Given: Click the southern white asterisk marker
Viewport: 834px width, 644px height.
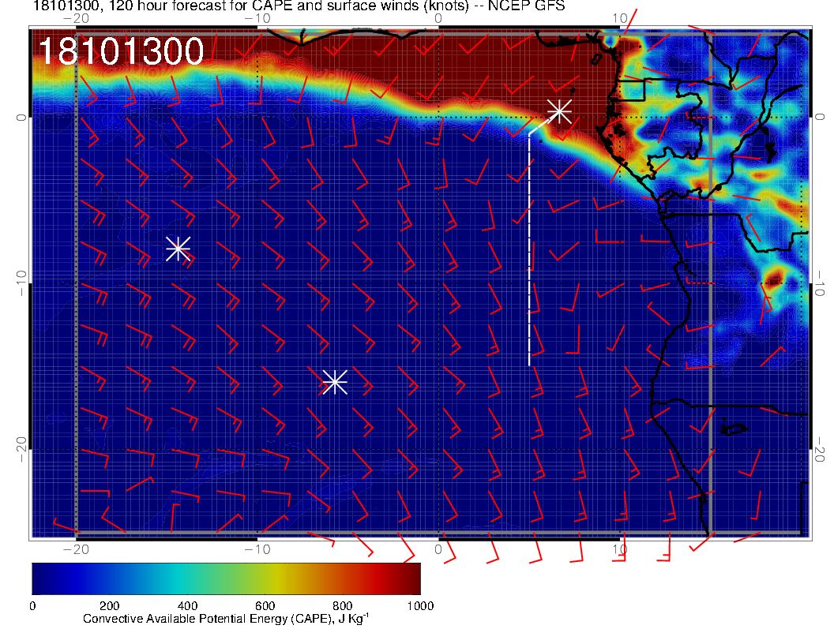Looking at the screenshot, I should pyautogui.click(x=335, y=382).
